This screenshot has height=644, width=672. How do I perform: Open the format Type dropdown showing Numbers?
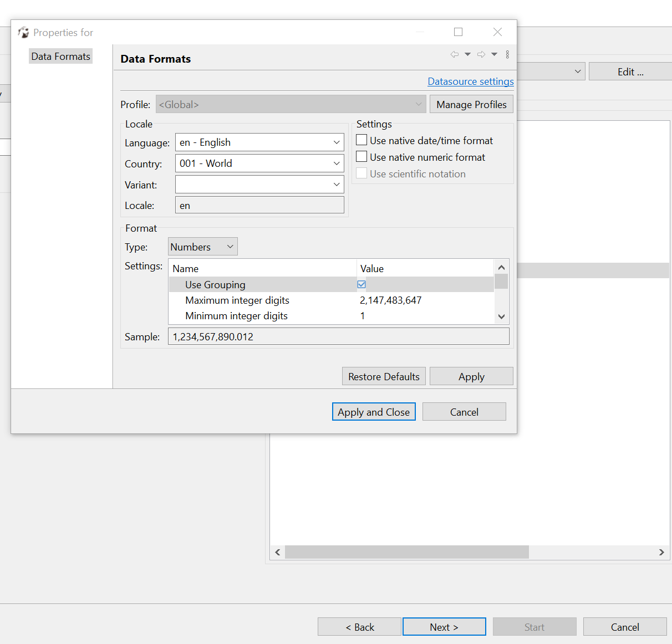tap(230, 246)
